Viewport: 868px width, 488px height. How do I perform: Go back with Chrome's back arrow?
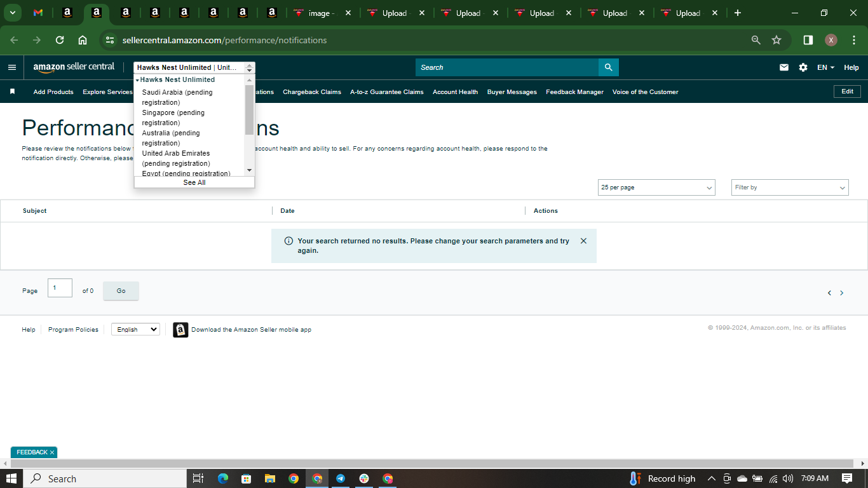[x=14, y=40]
